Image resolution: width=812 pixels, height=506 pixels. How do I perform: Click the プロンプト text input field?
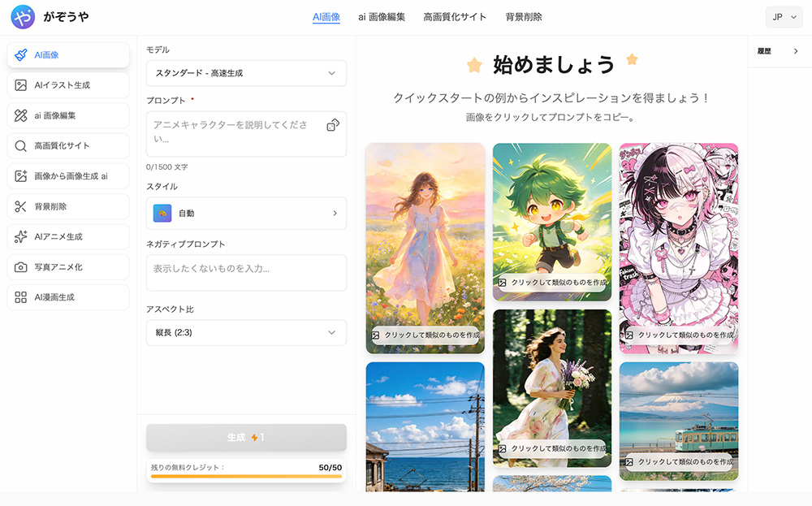pos(246,134)
